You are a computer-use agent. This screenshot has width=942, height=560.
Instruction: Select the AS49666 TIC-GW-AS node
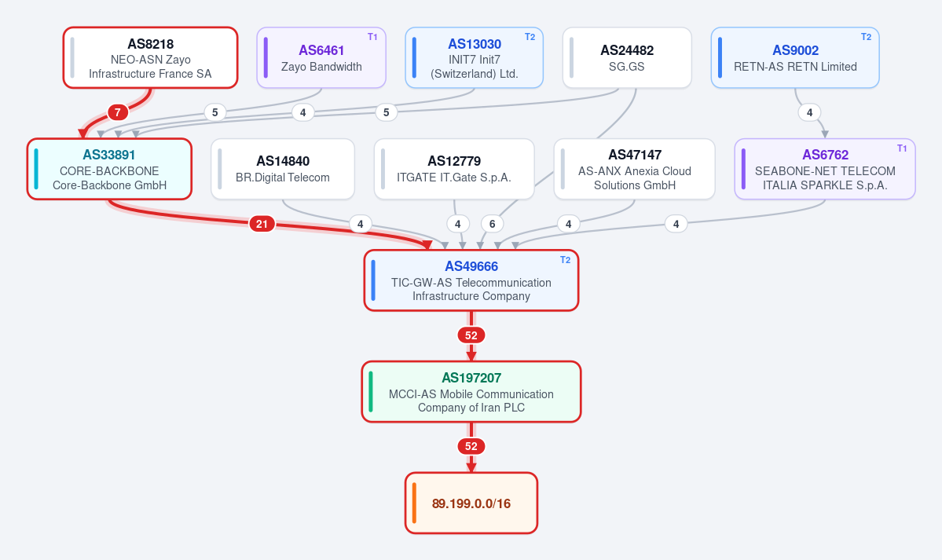(x=471, y=280)
